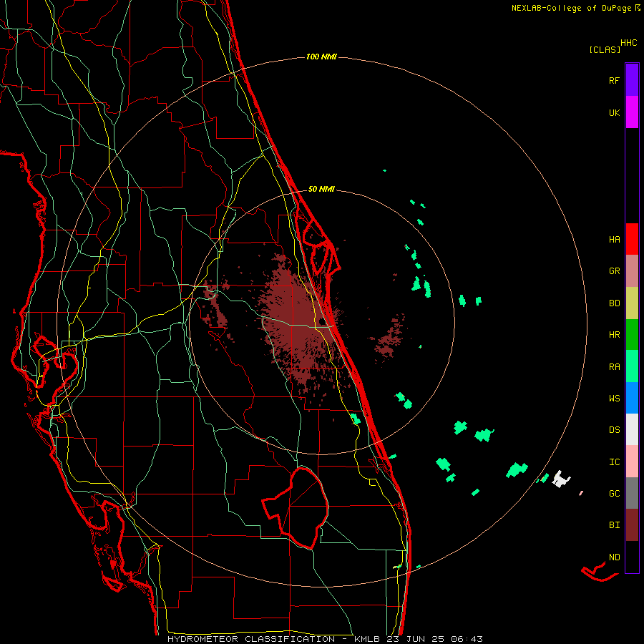Image resolution: width=644 pixels, height=644 pixels.
Task: Click the HR dark green legend swatch
Action: (632, 334)
